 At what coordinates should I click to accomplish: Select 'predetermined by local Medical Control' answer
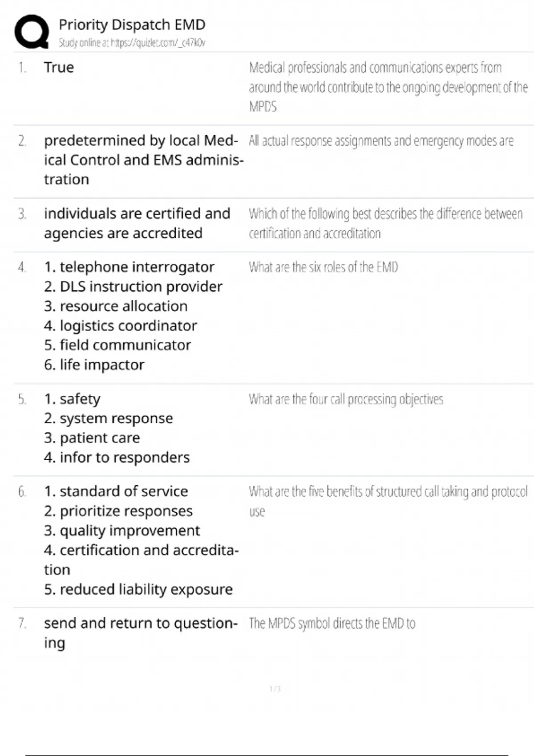pyautogui.click(x=143, y=160)
